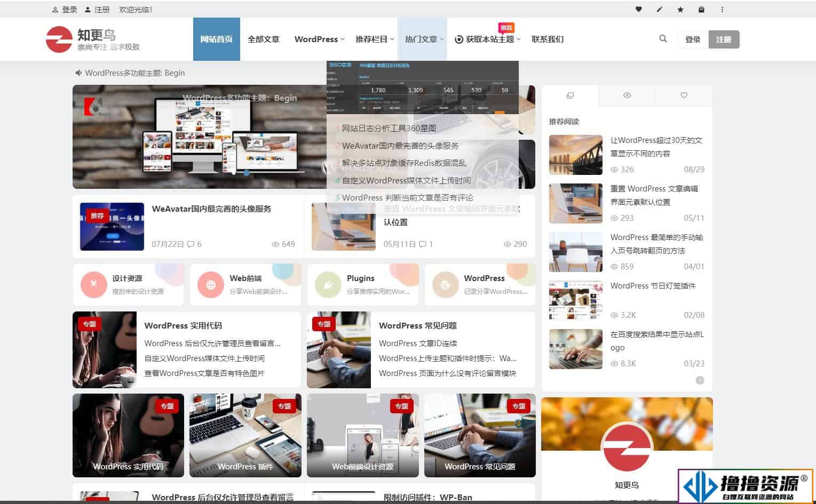Open 自定义WordPress媒体文件上传时间 dropdown item

click(406, 180)
